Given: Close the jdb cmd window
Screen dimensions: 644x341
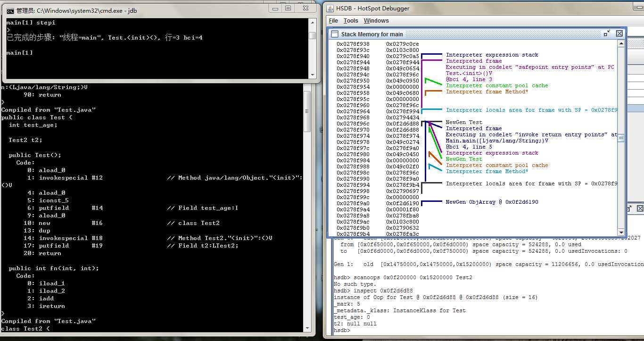Looking at the screenshot, I should coord(305,8).
